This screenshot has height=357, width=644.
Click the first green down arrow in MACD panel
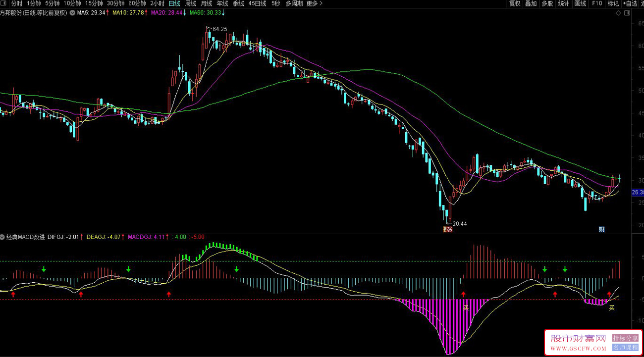tap(44, 269)
